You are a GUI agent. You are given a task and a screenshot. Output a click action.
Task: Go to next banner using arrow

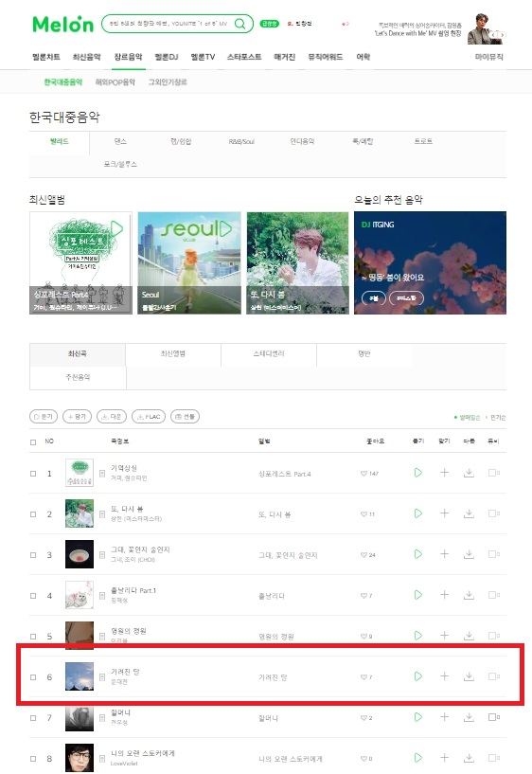[502, 34]
